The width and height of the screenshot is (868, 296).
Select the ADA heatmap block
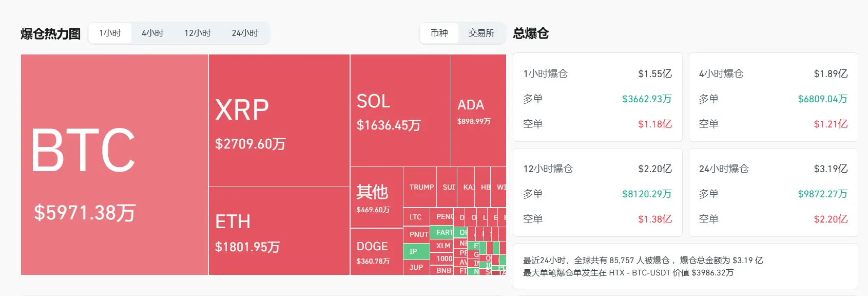click(478, 110)
